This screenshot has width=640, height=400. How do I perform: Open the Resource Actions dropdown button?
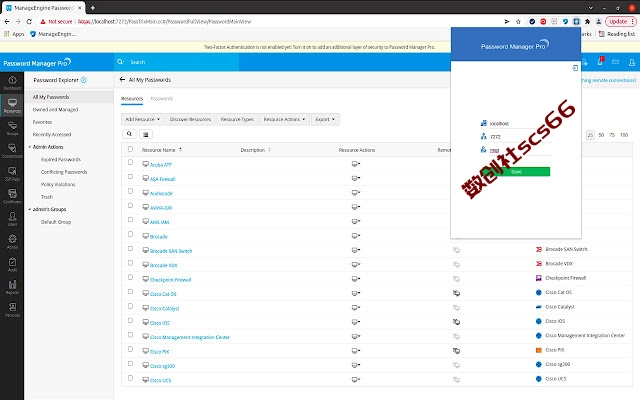click(x=284, y=119)
